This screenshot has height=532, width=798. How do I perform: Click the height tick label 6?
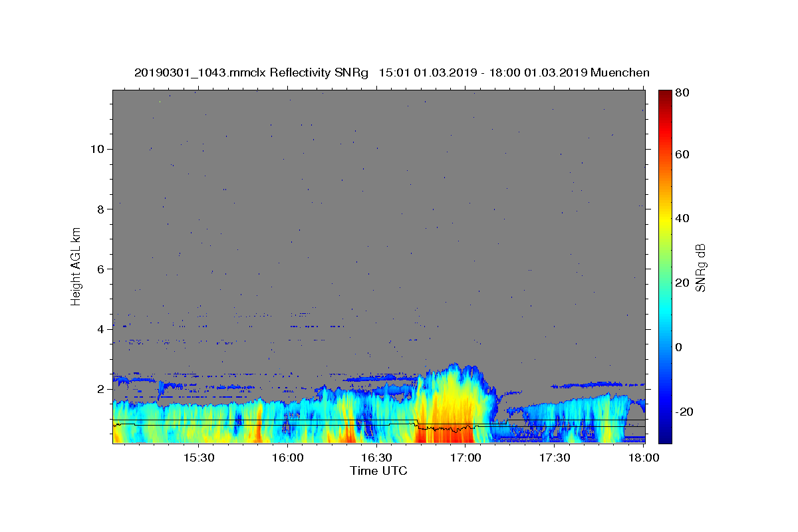pyautogui.click(x=99, y=269)
